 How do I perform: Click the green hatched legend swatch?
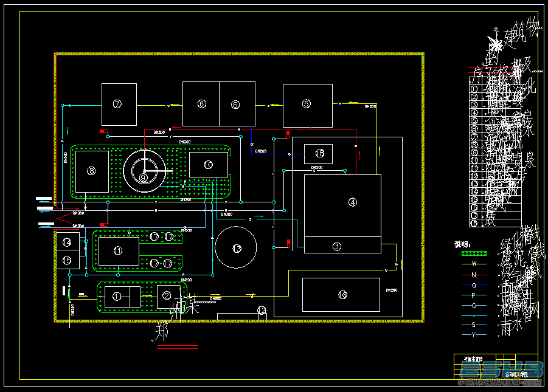[x=474, y=253]
